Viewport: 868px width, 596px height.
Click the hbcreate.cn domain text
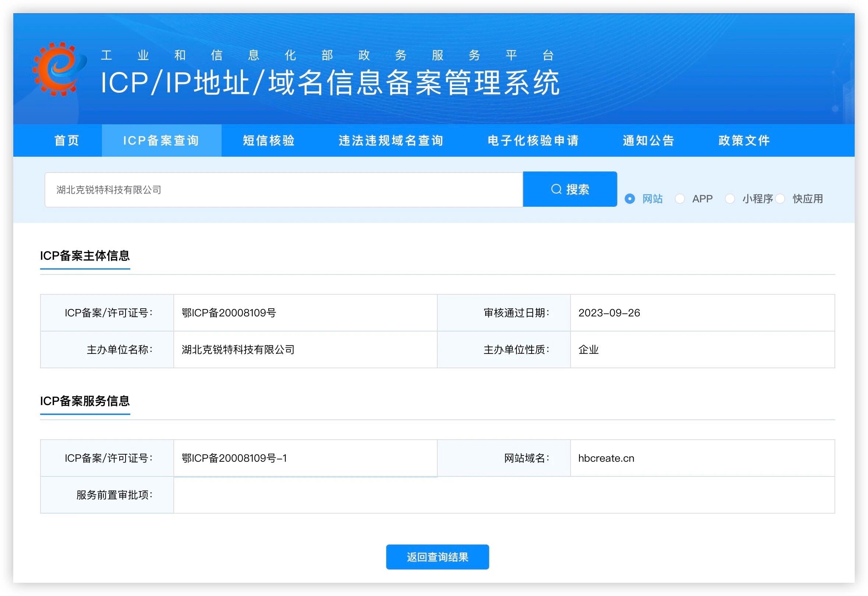606,458
